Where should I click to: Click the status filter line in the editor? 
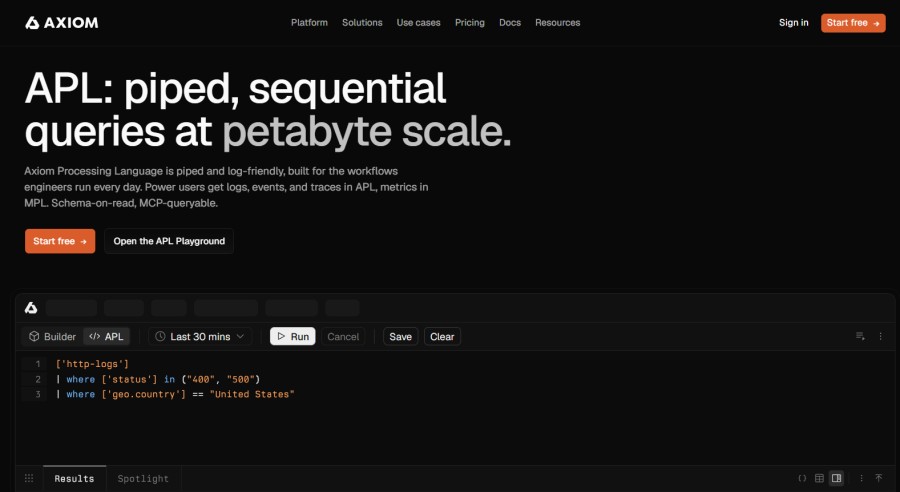coord(158,379)
